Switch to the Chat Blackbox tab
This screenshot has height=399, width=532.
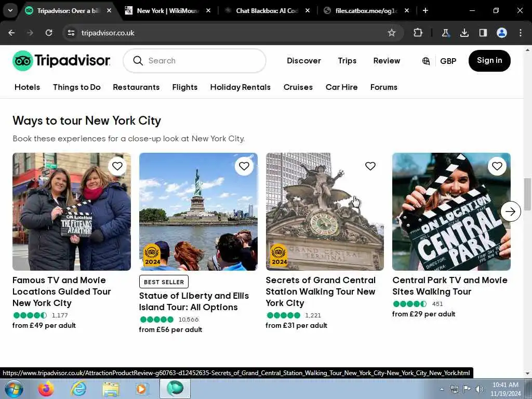pyautogui.click(x=267, y=10)
